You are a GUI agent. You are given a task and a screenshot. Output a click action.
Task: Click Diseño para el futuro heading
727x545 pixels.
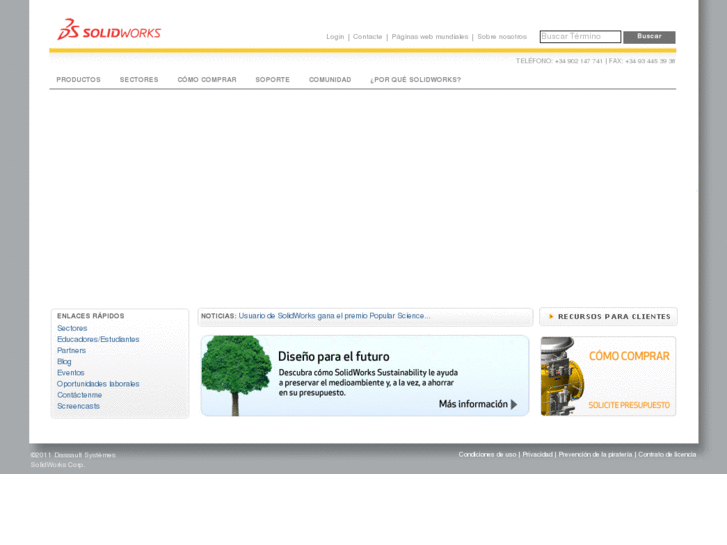[x=334, y=357]
